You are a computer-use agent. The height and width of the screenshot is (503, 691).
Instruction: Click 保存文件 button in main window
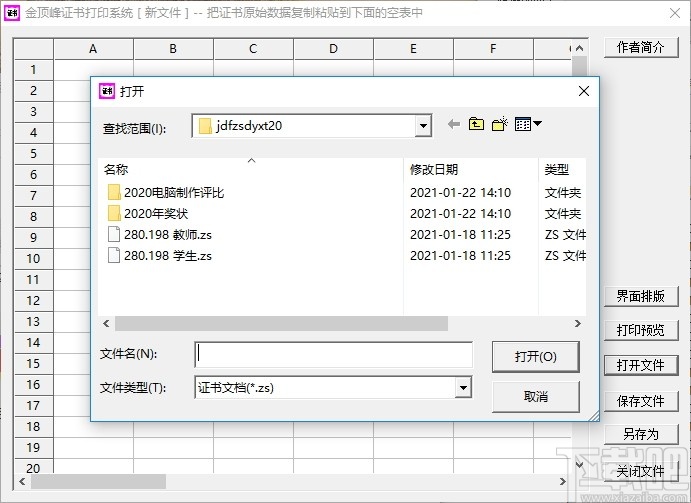tap(641, 402)
